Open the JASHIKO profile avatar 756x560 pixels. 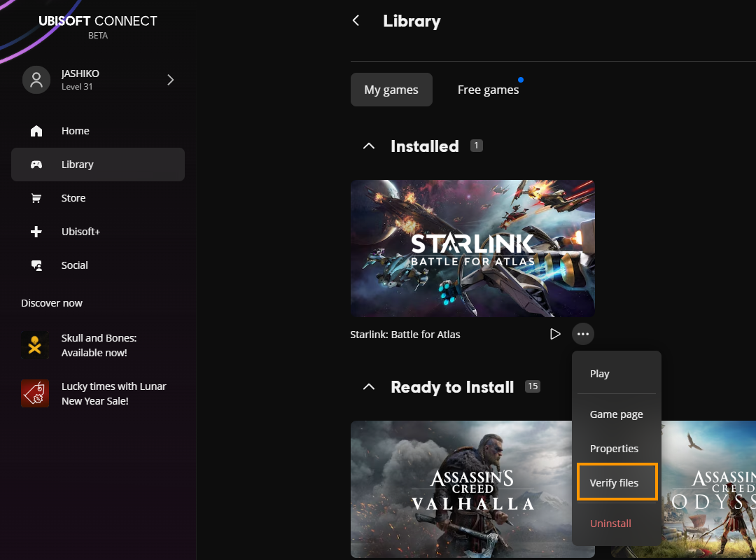tap(36, 80)
